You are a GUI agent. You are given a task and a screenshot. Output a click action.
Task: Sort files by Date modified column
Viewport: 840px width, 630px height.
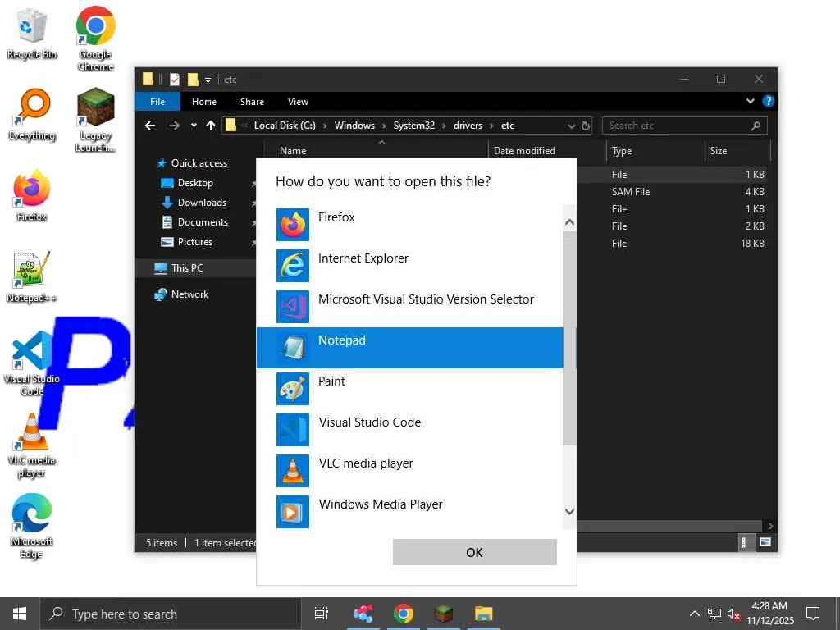pyautogui.click(x=547, y=151)
